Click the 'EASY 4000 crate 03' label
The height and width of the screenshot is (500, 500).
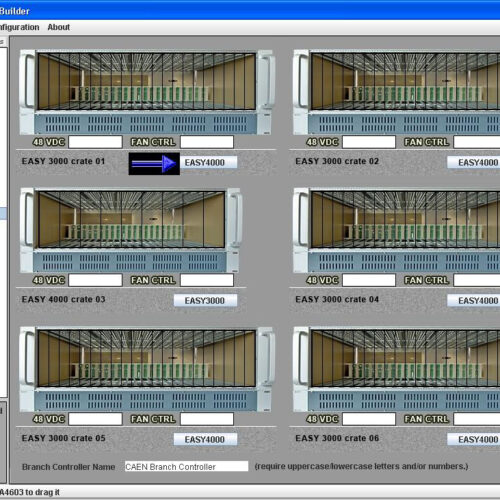coord(63,299)
